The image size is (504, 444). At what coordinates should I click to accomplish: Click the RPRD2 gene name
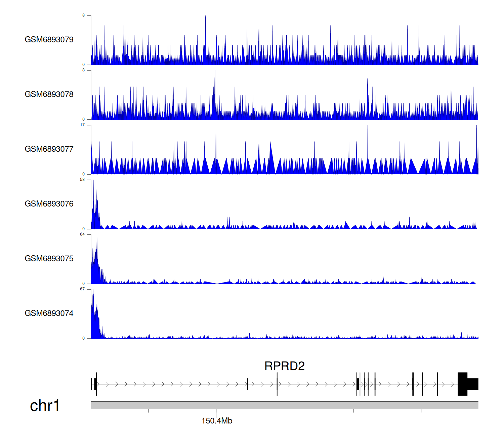pyautogui.click(x=284, y=366)
